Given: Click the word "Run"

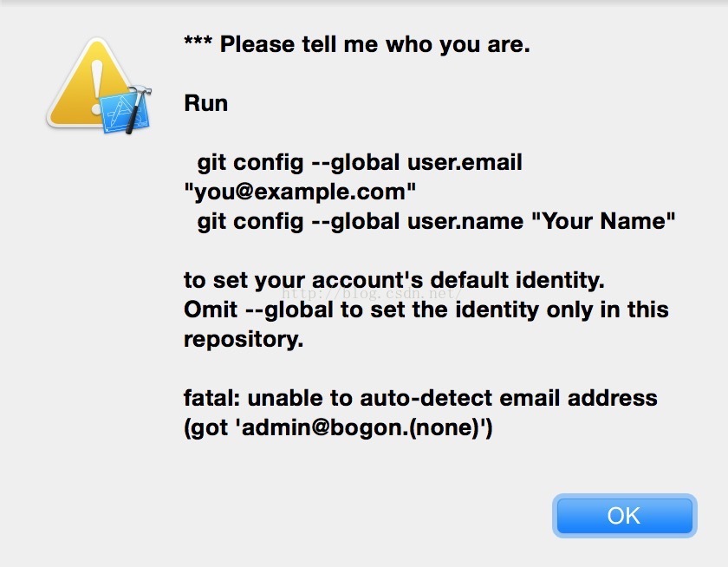Looking at the screenshot, I should pos(206,103).
